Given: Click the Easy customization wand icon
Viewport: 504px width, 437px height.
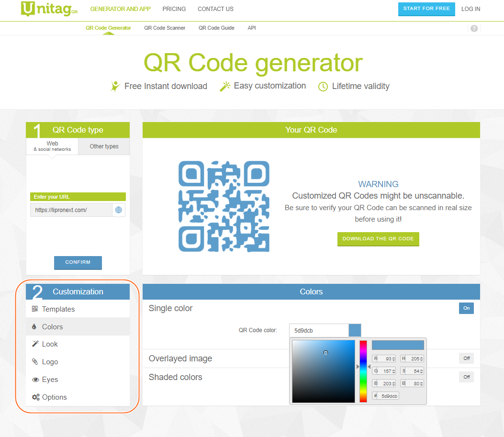Looking at the screenshot, I should pyautogui.click(x=225, y=86).
